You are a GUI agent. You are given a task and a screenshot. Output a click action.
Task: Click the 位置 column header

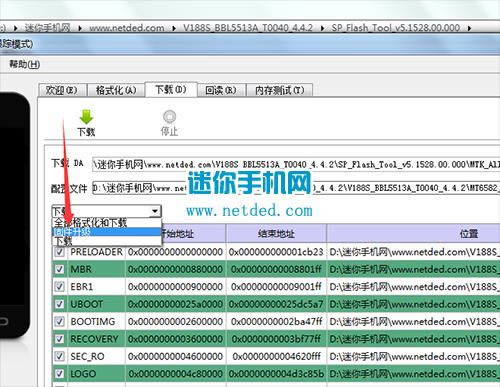point(413,233)
